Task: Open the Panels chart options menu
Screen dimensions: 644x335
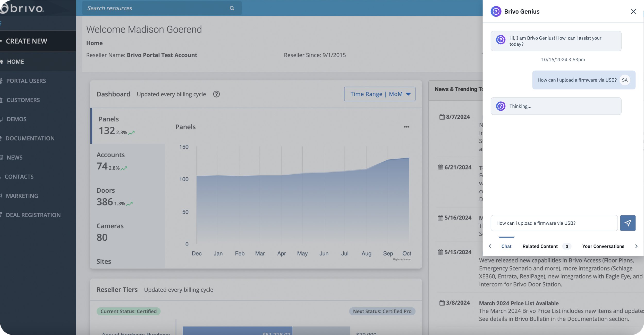Action: click(x=406, y=127)
